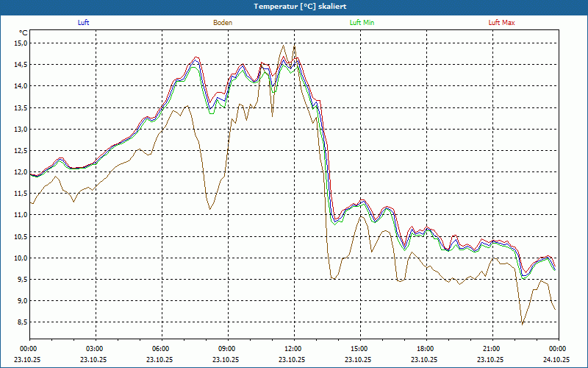Click the 15,0 y-axis label

(21, 43)
